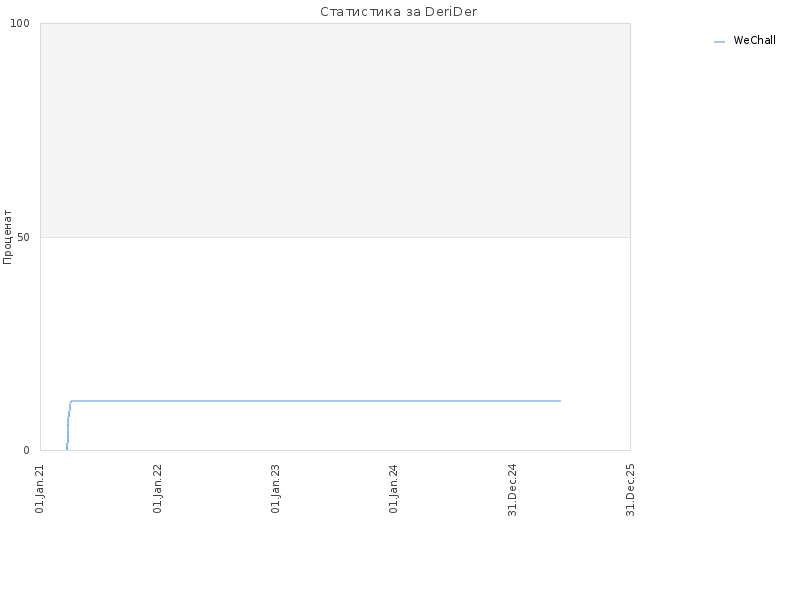Click the blue WeChall legend color line
The image size is (800, 600).
coord(719,42)
